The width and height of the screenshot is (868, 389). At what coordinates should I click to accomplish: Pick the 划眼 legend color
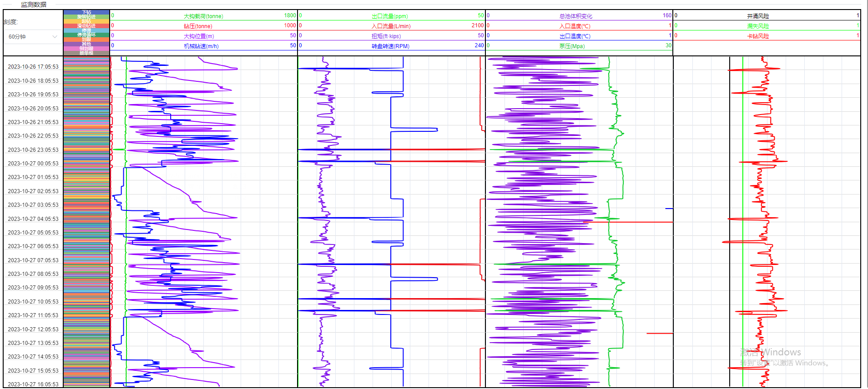86,40
